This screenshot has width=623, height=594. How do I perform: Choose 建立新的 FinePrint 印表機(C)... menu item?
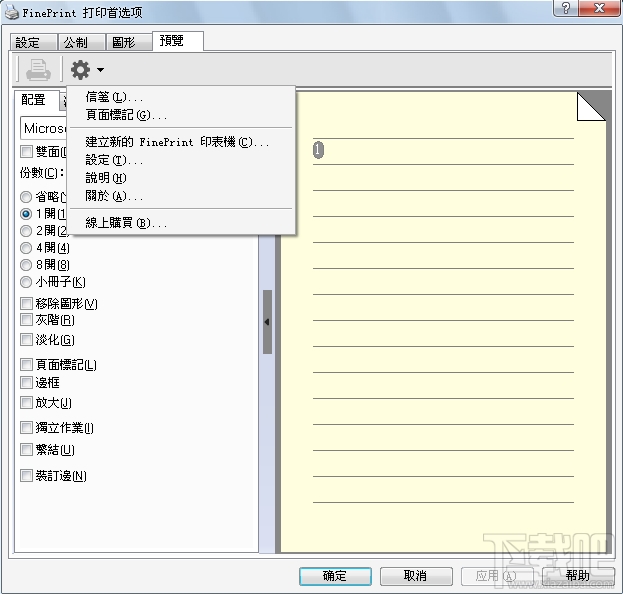183,142
